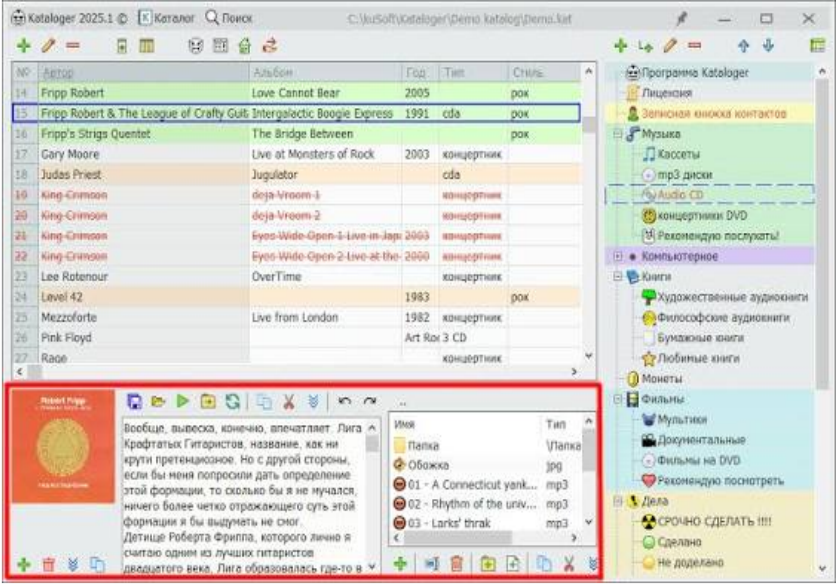Viewport: 836px width, 584px height.
Task: Save the description with the floppy disk icon
Action: (x=134, y=401)
